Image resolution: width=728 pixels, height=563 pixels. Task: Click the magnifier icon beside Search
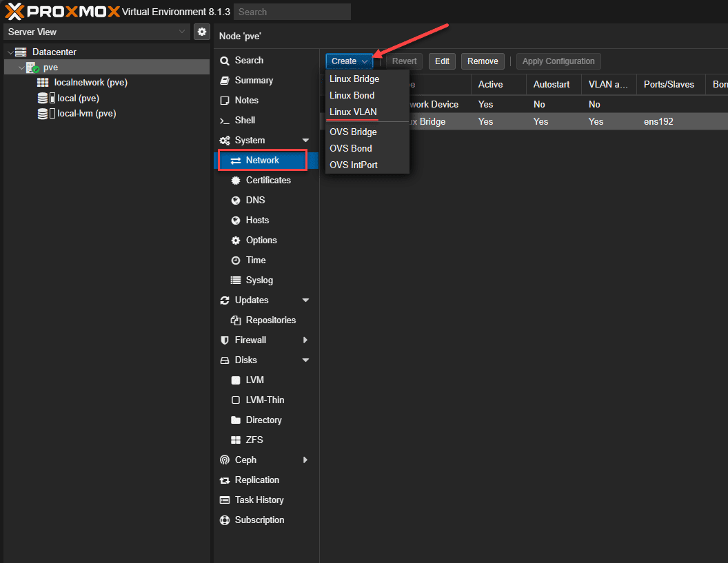[x=225, y=61]
